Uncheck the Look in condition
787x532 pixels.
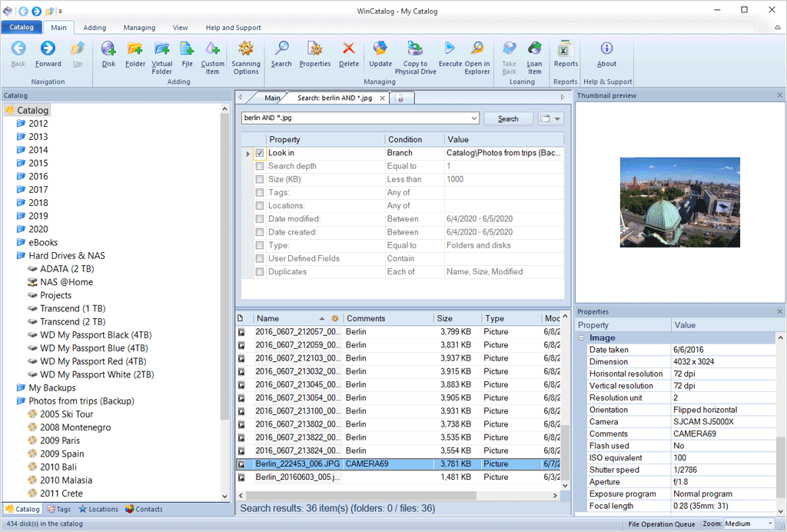259,153
